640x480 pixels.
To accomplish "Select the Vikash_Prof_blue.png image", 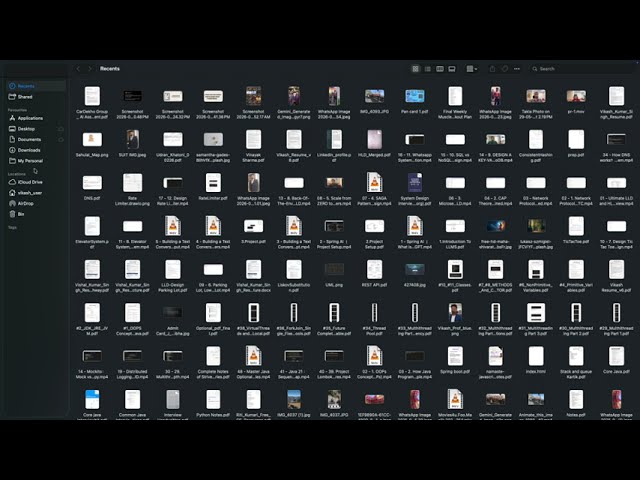I will (x=455, y=319).
